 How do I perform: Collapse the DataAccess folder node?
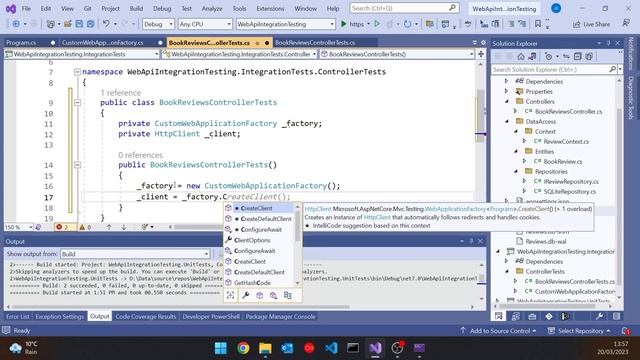[x=507, y=121]
